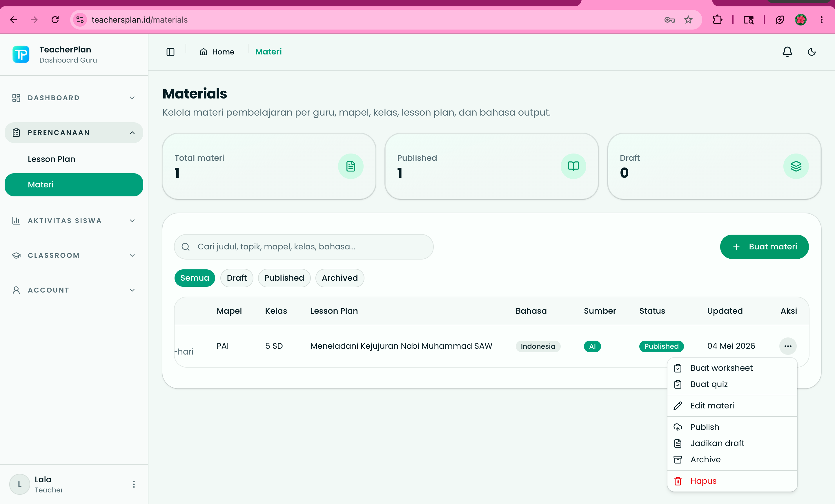Open the browser profile avatar

coord(800,20)
